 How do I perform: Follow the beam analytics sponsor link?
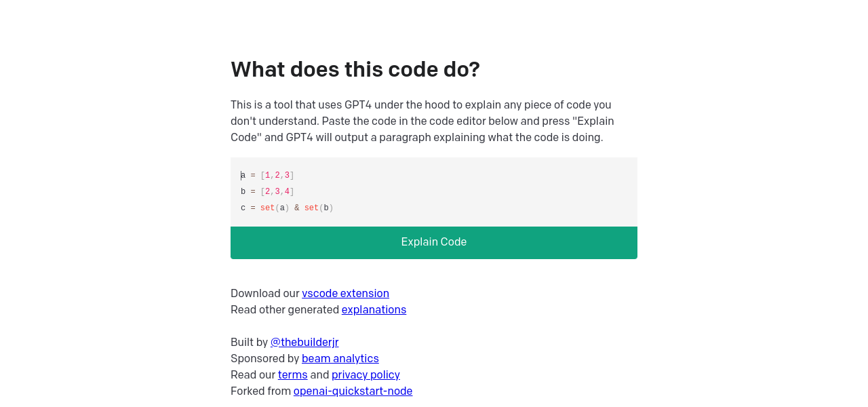pos(340,359)
